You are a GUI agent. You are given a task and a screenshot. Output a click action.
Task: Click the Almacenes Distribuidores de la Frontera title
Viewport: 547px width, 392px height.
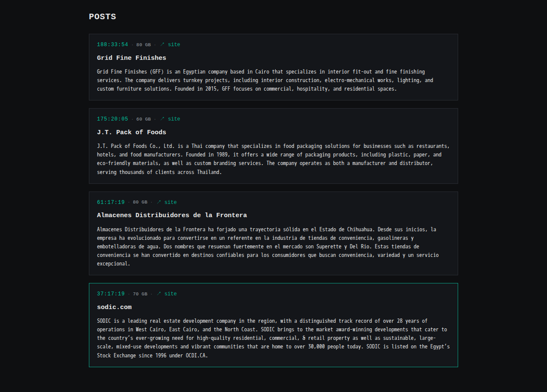pyautogui.click(x=172, y=215)
